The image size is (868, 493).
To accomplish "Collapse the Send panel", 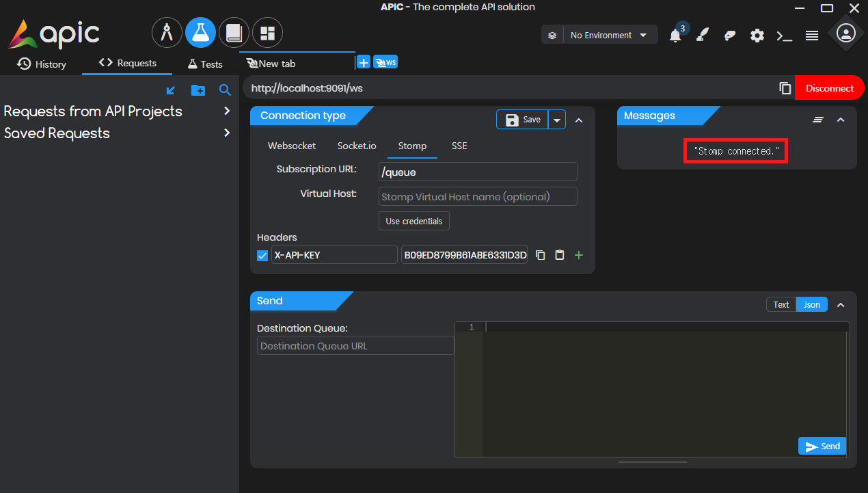I will [x=841, y=305].
